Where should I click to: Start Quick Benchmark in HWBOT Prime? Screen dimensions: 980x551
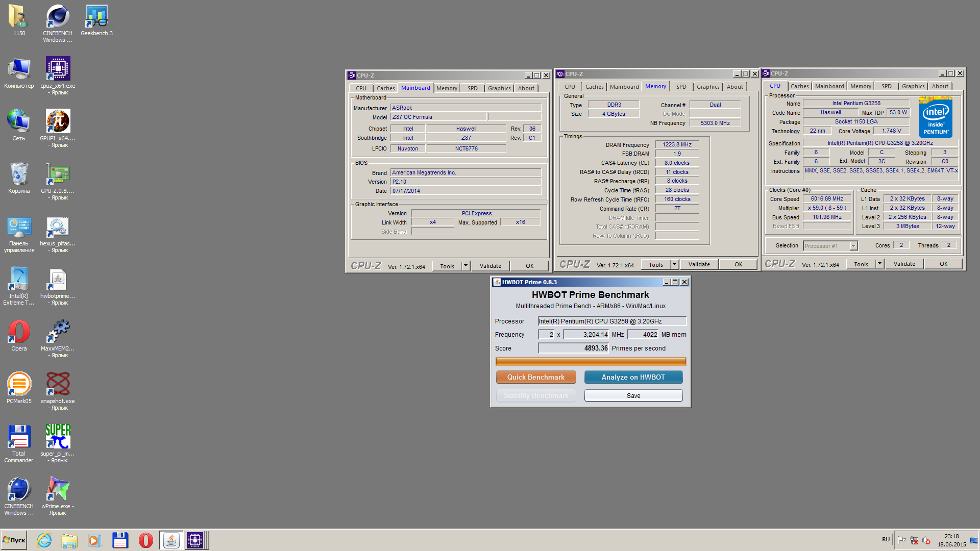coord(535,377)
